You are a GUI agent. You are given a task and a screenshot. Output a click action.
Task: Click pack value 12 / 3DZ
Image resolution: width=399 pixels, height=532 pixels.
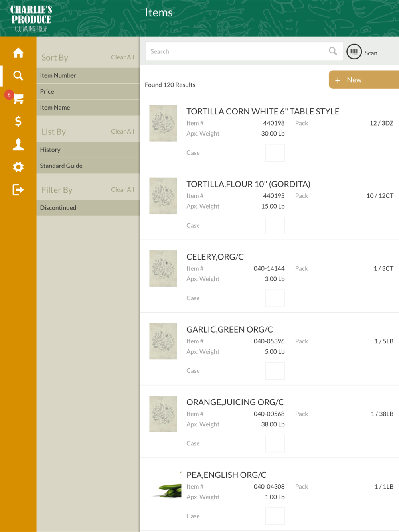tap(381, 123)
